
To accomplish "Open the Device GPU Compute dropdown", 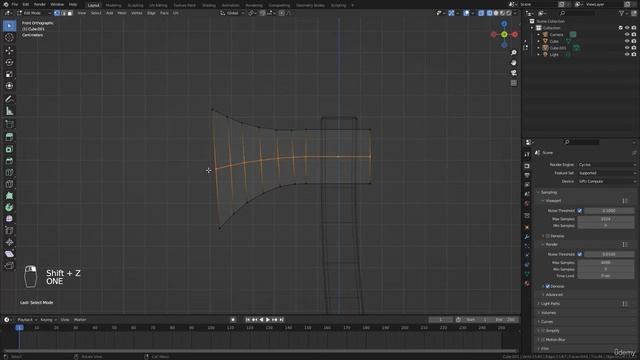I will (607, 181).
